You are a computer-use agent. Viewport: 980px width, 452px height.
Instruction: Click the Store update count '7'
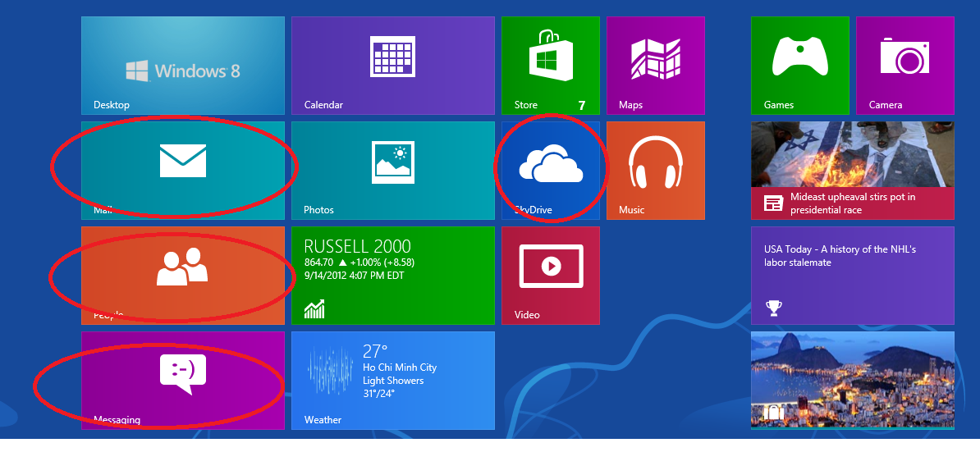(x=582, y=105)
